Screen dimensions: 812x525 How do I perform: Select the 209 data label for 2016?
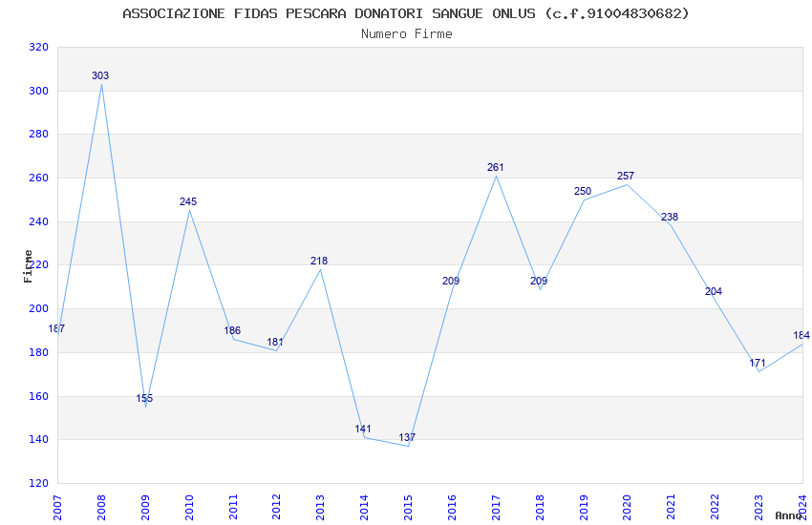451,281
